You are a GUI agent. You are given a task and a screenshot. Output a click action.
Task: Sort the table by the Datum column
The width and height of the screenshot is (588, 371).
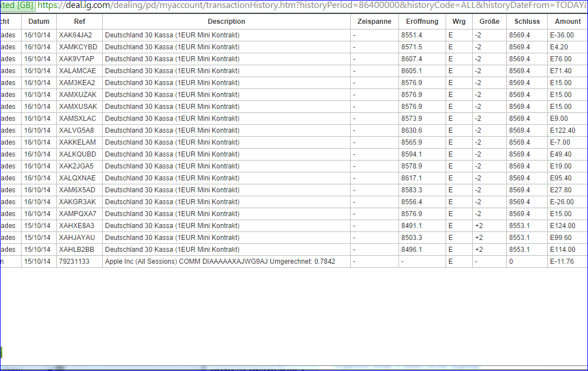click(39, 21)
